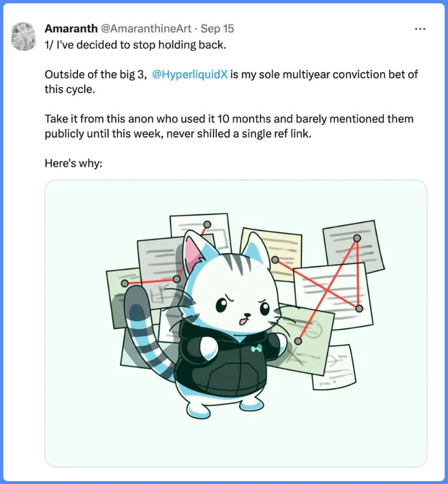This screenshot has height=484, width=448.
Task: Click the "Outside of the big 3," text
Action: tap(96, 74)
